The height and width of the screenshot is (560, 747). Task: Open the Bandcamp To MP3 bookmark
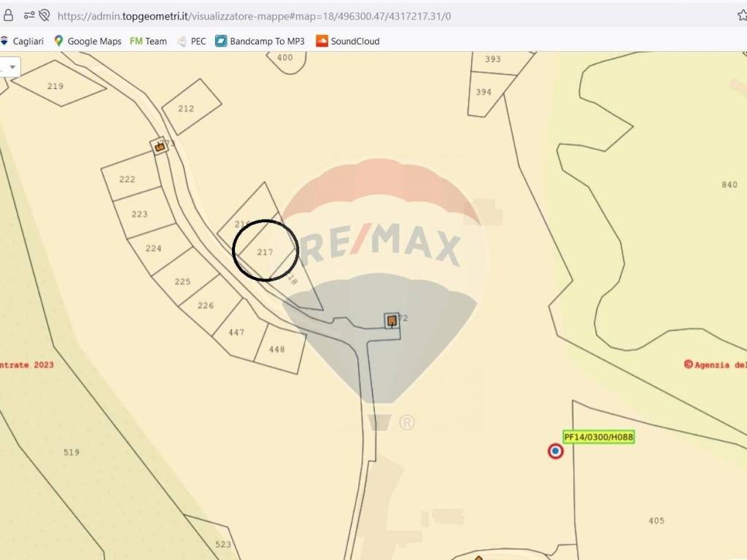pos(260,42)
